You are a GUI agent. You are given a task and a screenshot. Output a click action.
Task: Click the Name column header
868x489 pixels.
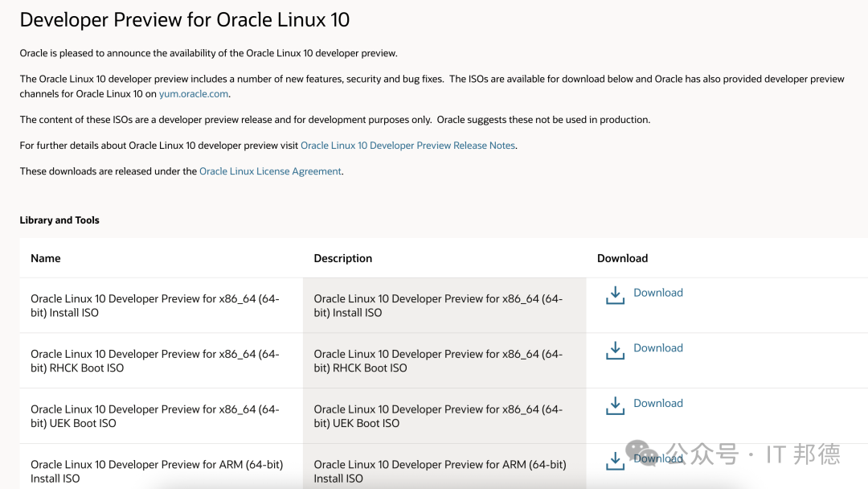(x=45, y=258)
